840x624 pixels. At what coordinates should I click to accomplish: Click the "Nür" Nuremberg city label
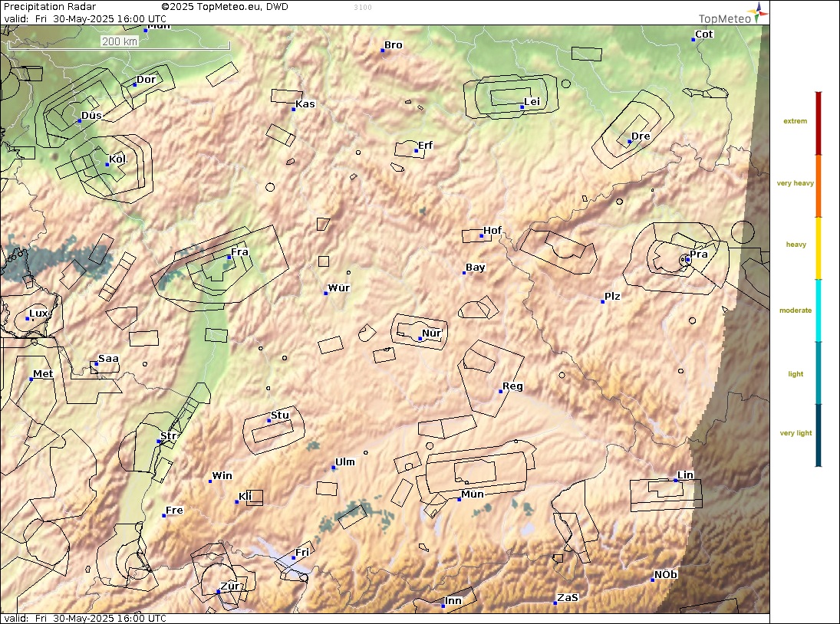[431, 333]
